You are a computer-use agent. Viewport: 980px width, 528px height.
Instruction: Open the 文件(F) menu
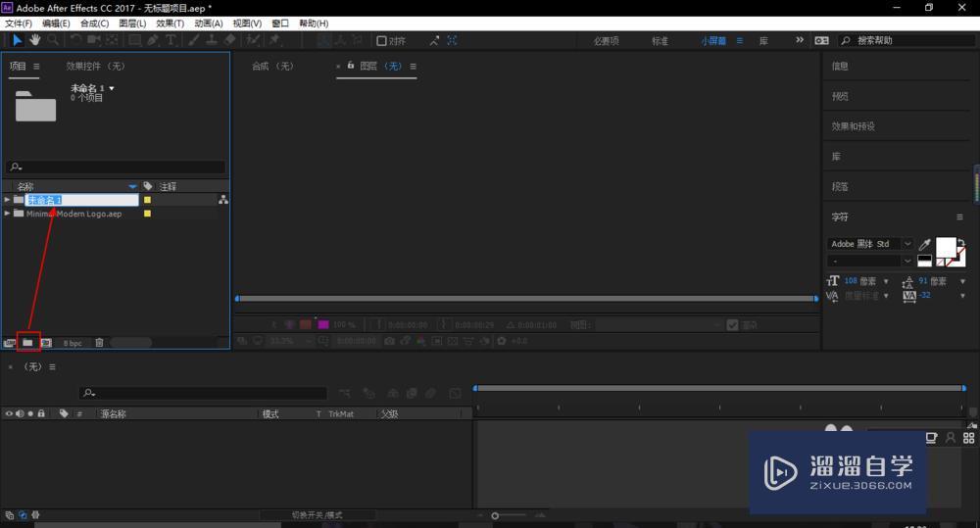click(18, 24)
